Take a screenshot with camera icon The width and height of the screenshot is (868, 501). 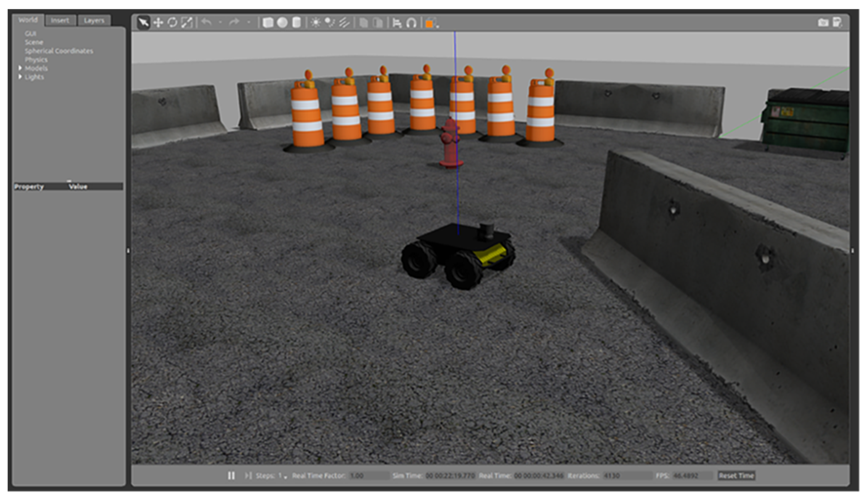click(x=823, y=23)
